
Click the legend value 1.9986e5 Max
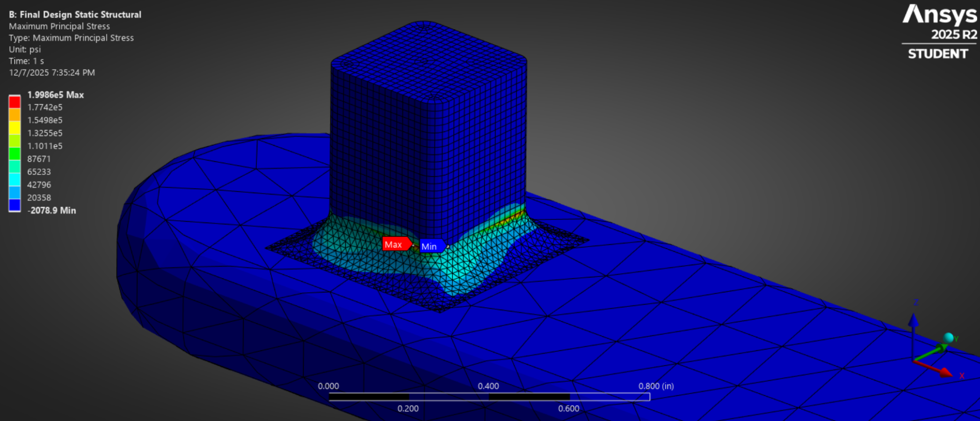[x=56, y=95]
